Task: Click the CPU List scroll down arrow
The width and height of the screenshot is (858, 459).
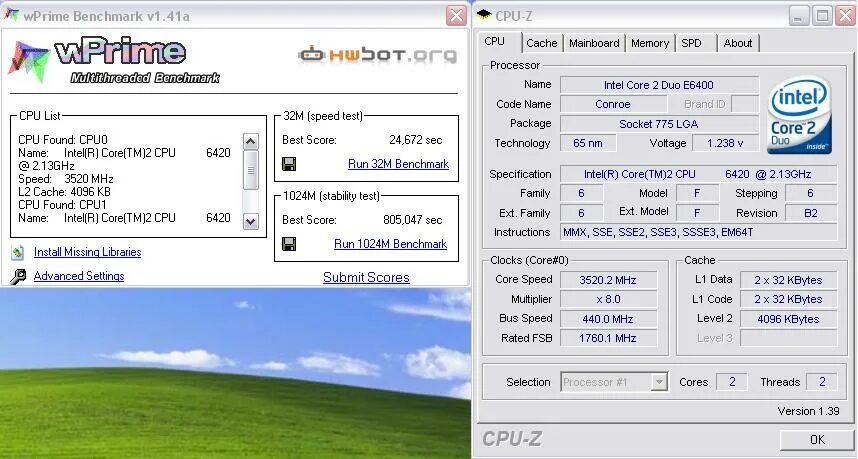Action: [x=250, y=222]
